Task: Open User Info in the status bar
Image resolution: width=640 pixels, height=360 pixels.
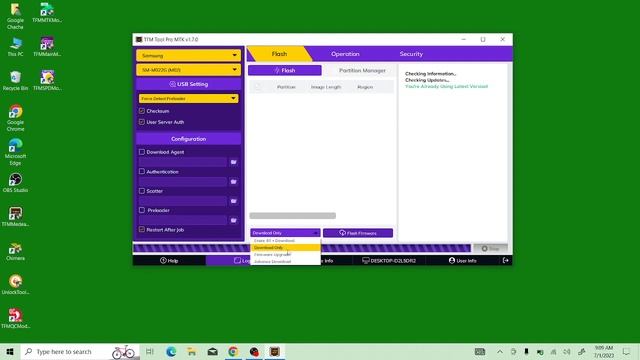Action: click(462, 260)
